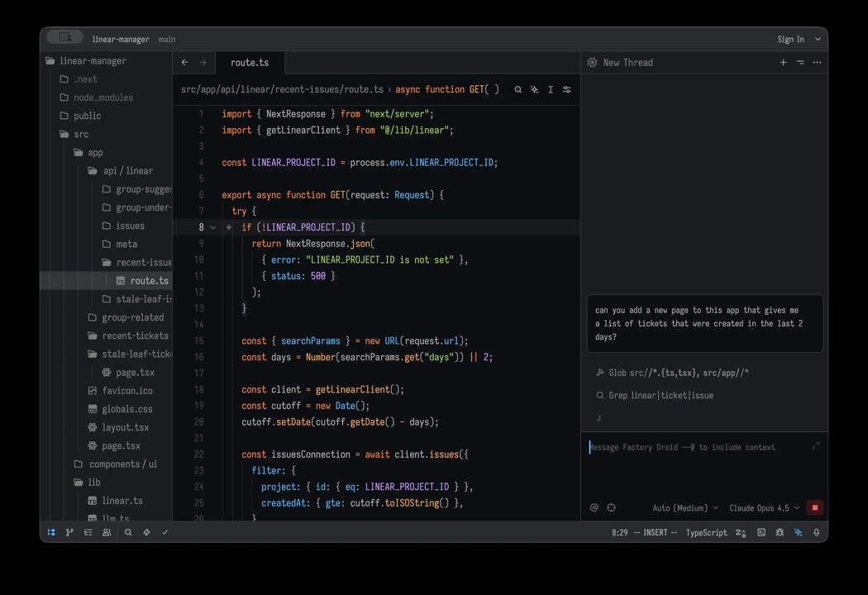Click the buffer search icon in editor toolbar
Viewport: 868px width, 595px height.
(518, 89)
